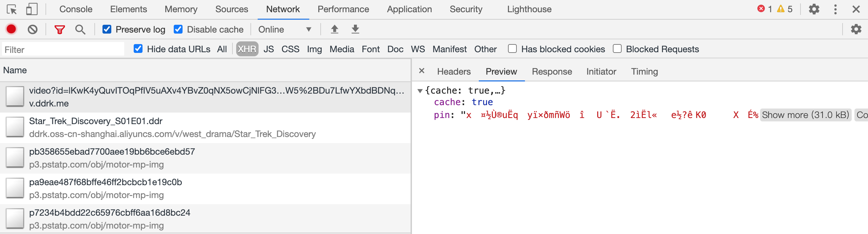Collapse the cache JSON object tree
The image size is (868, 234).
pos(420,91)
